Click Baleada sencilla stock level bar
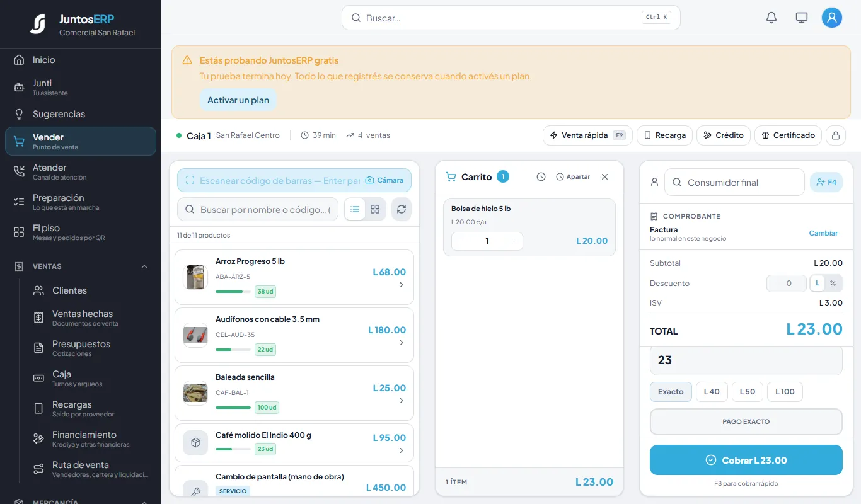This screenshot has height=504, width=861. (233, 408)
